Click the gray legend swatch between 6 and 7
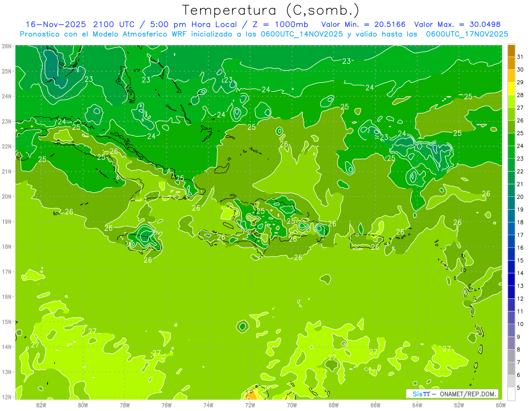The image size is (532, 411). 511,368
